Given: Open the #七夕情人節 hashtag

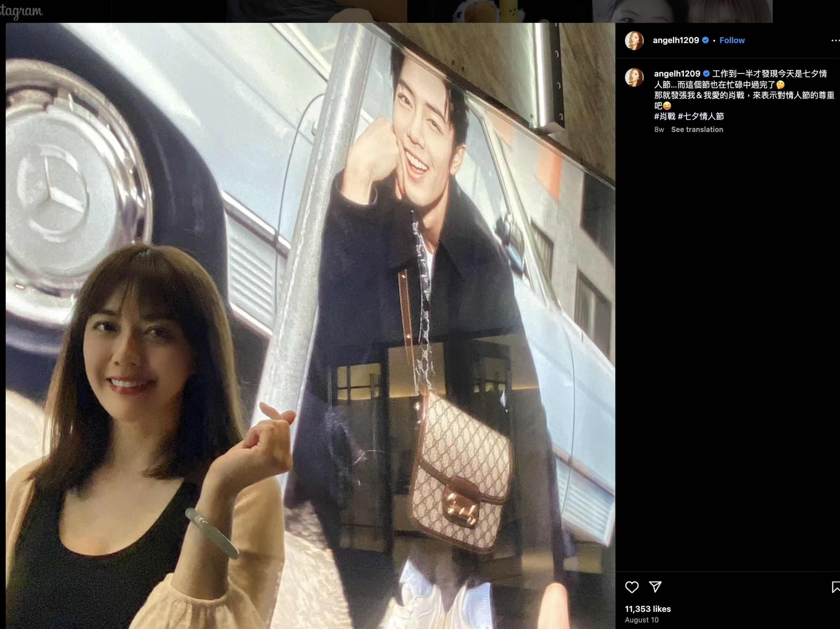Looking at the screenshot, I should coord(701,116).
